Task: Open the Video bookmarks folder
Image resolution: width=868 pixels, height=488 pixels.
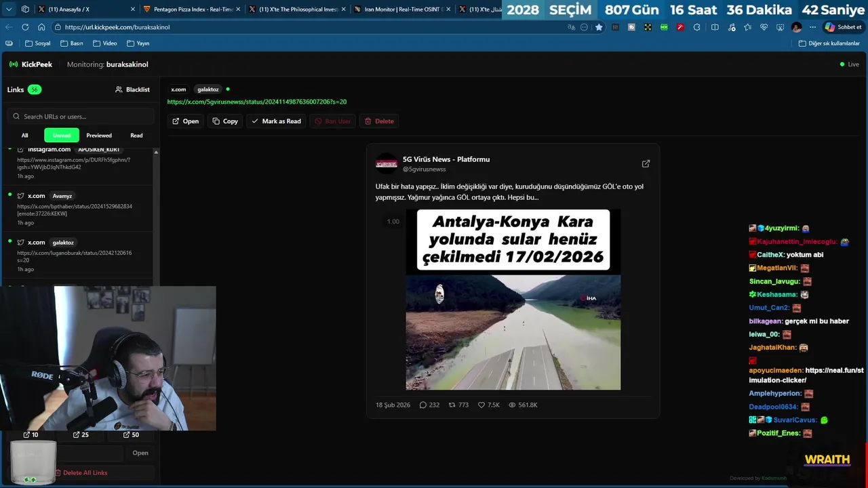Action: [104, 43]
